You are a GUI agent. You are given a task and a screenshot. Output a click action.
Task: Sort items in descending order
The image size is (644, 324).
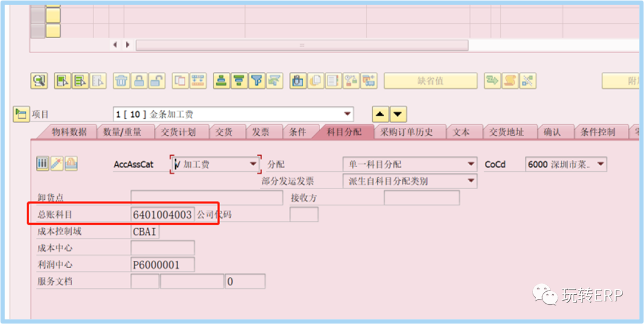tap(240, 81)
